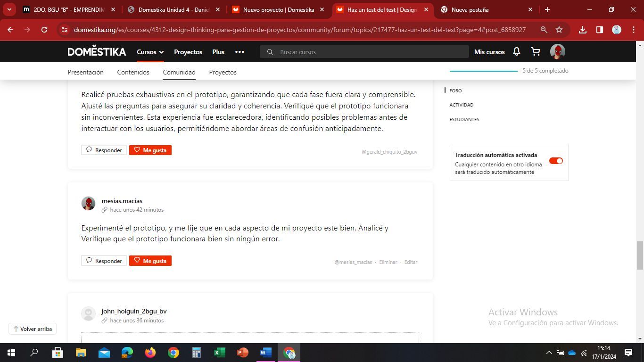The height and width of the screenshot is (362, 644).
Task: Edit the post with Editar
Action: [x=411, y=262]
